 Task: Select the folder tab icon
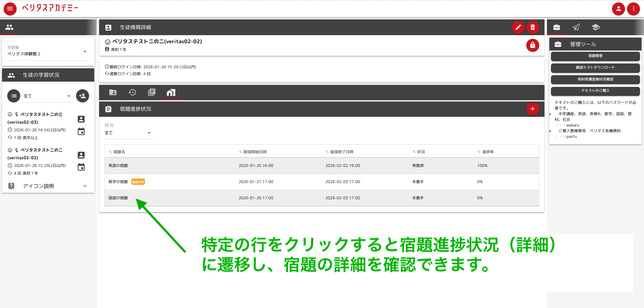point(113,93)
